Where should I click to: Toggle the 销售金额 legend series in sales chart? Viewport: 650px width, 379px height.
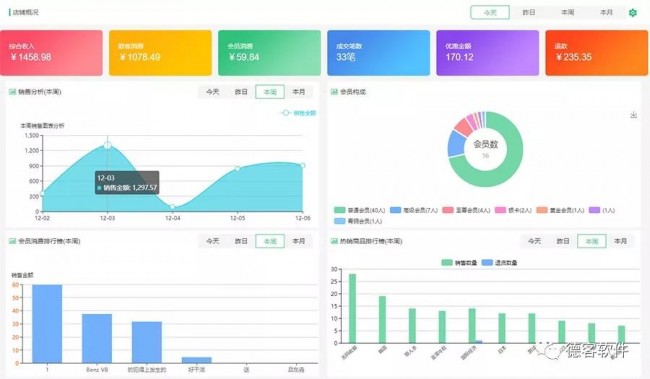coord(298,113)
